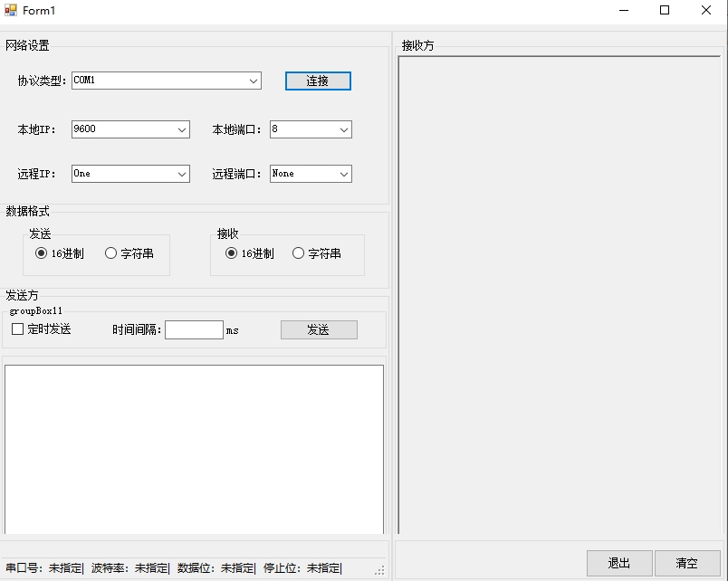Click the 退出 exit button

(x=619, y=564)
